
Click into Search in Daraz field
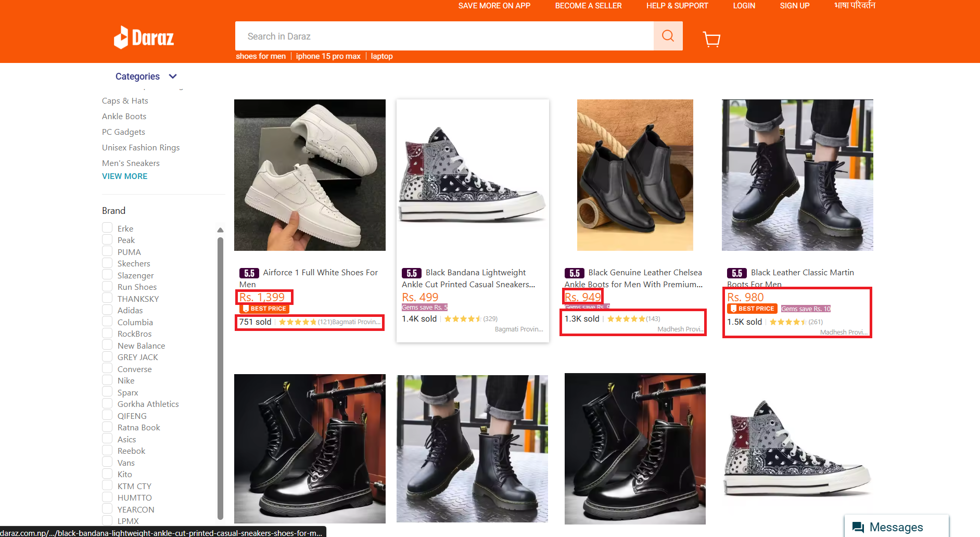pyautogui.click(x=444, y=36)
